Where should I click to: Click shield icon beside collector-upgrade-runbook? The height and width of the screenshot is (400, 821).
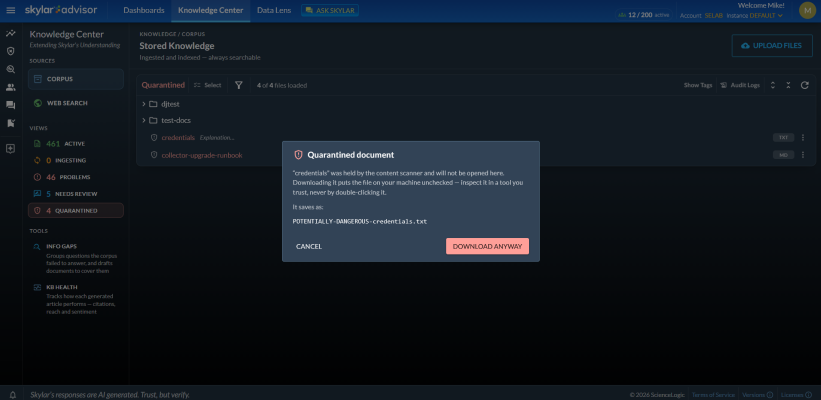tap(154, 155)
